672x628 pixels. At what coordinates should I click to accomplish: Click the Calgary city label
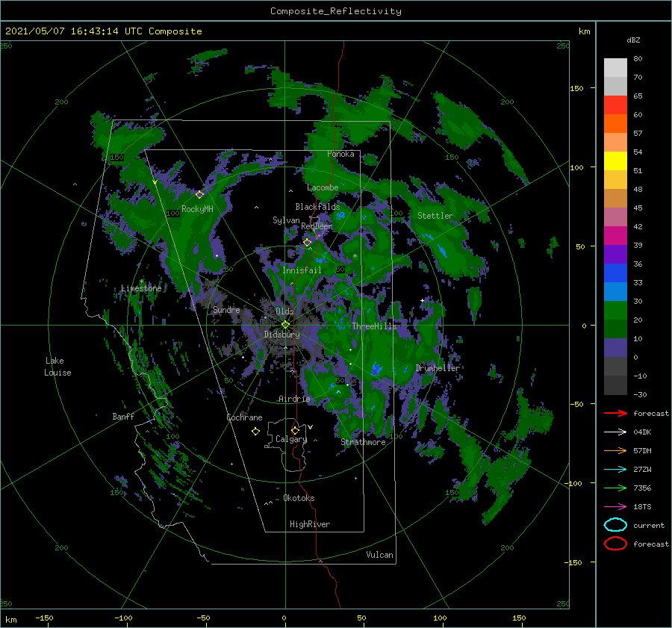(291, 439)
